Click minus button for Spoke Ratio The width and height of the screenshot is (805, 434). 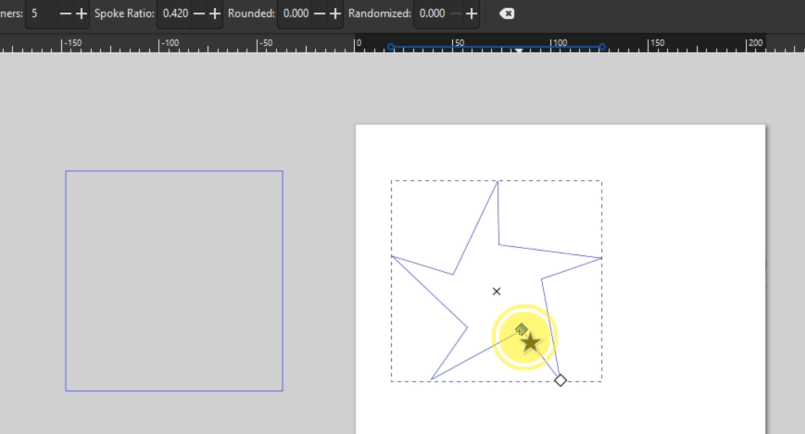coord(198,14)
